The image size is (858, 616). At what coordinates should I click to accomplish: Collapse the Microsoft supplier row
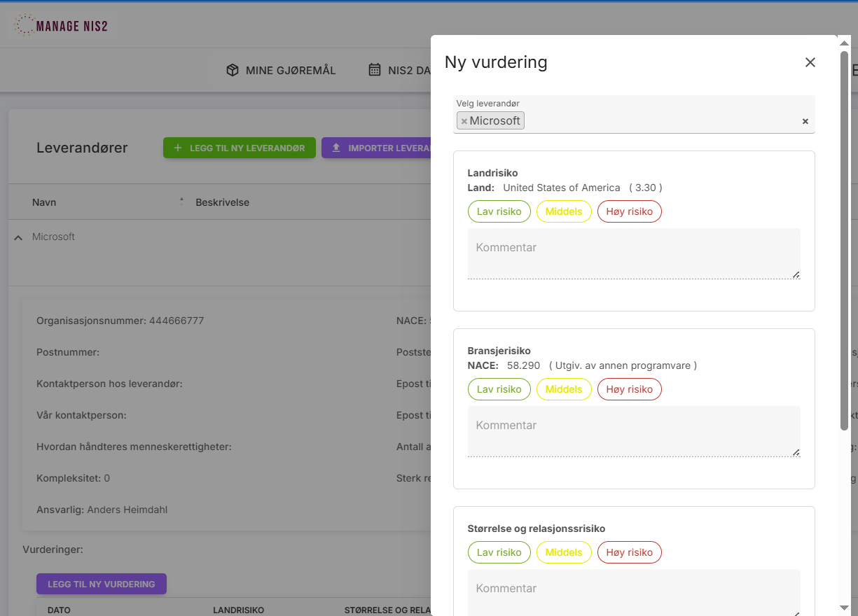18,238
